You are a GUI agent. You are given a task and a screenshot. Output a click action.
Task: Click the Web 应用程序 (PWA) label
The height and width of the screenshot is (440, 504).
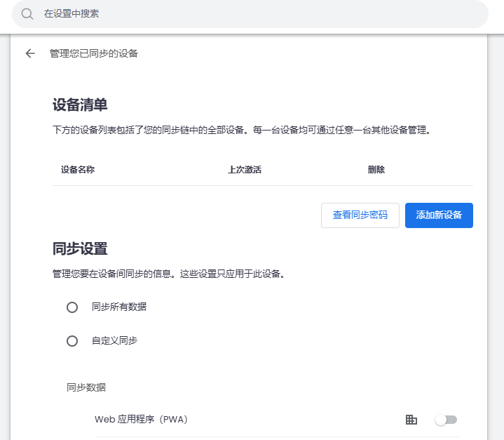click(141, 420)
